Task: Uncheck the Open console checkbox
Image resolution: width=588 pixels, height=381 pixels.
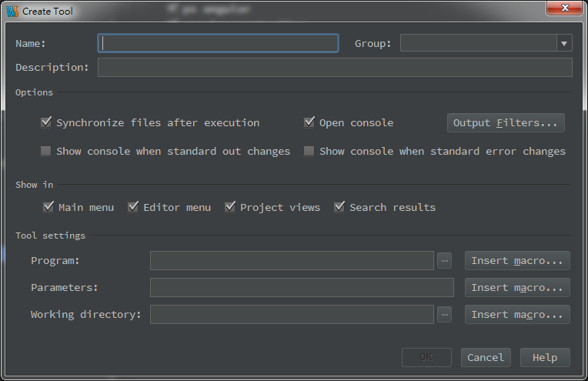Action: (x=309, y=122)
